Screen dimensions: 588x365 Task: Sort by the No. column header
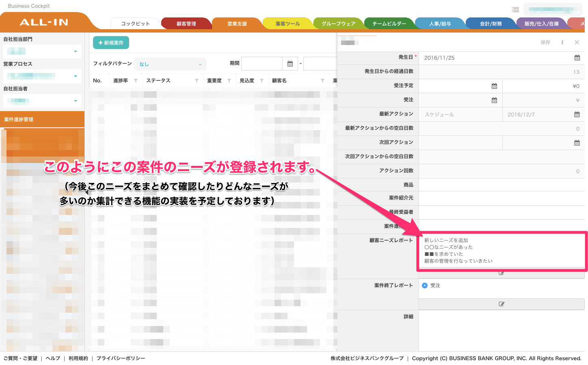[x=97, y=81]
